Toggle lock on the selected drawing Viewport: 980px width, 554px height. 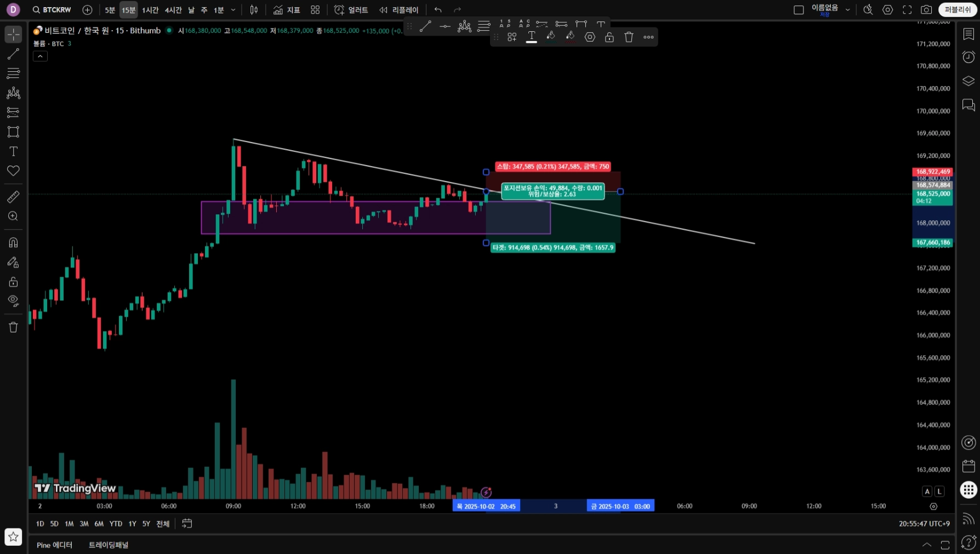(x=609, y=37)
